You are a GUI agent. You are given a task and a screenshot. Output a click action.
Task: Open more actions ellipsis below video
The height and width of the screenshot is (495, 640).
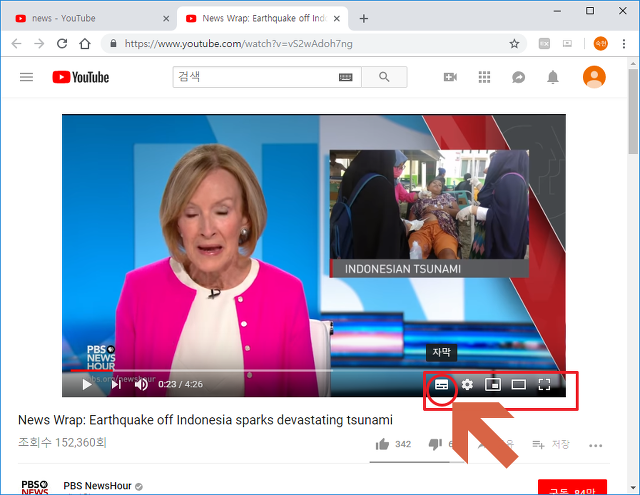click(x=596, y=445)
